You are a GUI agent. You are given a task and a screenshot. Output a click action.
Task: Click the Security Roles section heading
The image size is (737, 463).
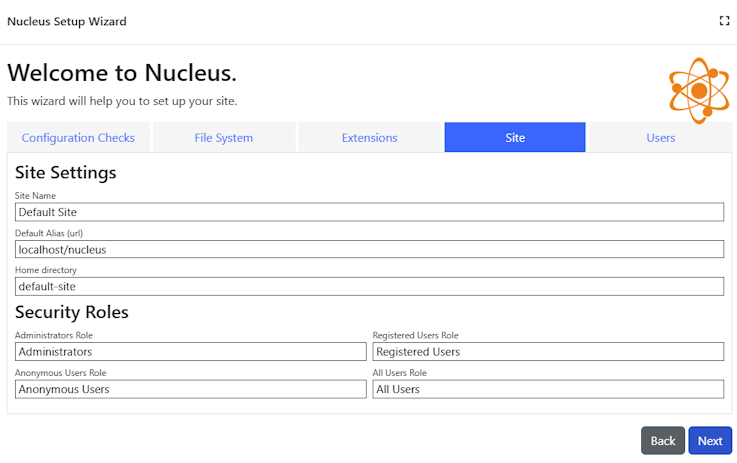tap(72, 312)
